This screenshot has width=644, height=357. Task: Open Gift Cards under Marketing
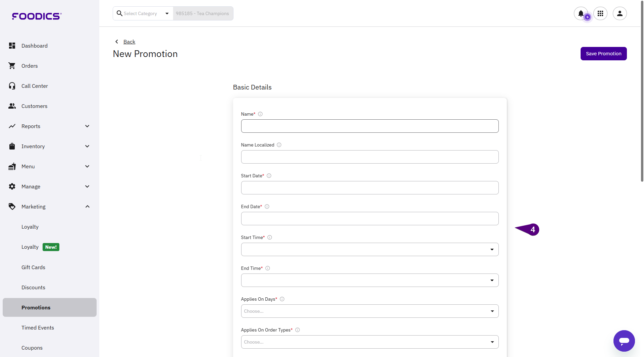pos(33,267)
